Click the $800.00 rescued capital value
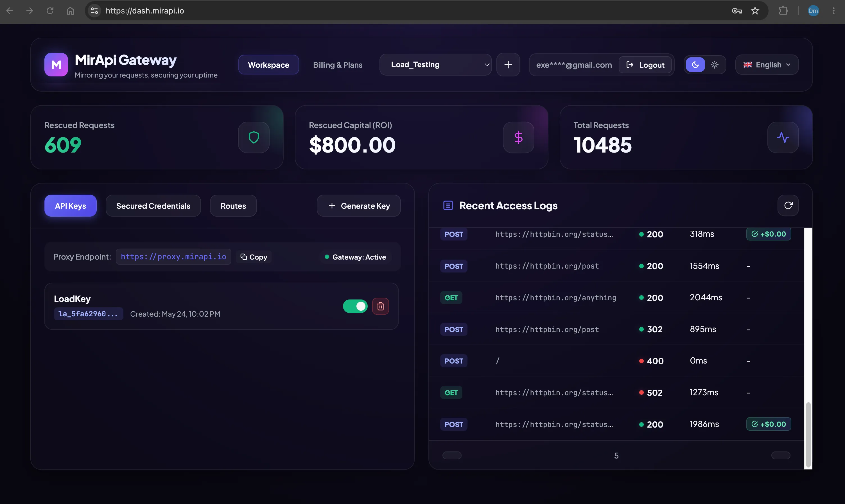The width and height of the screenshot is (845, 504). [352, 145]
